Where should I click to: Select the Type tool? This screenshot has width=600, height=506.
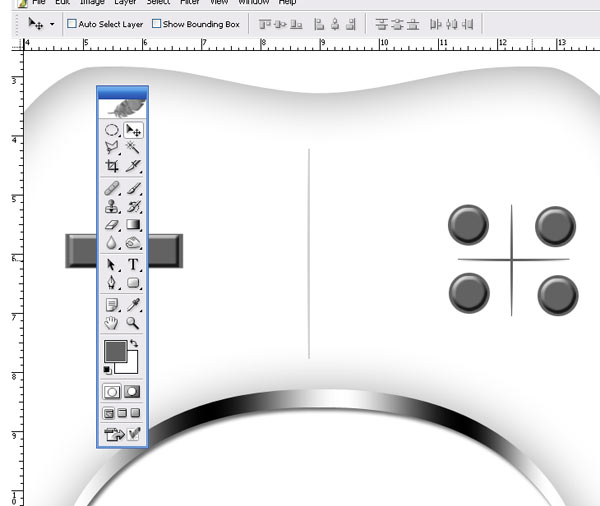[133, 265]
